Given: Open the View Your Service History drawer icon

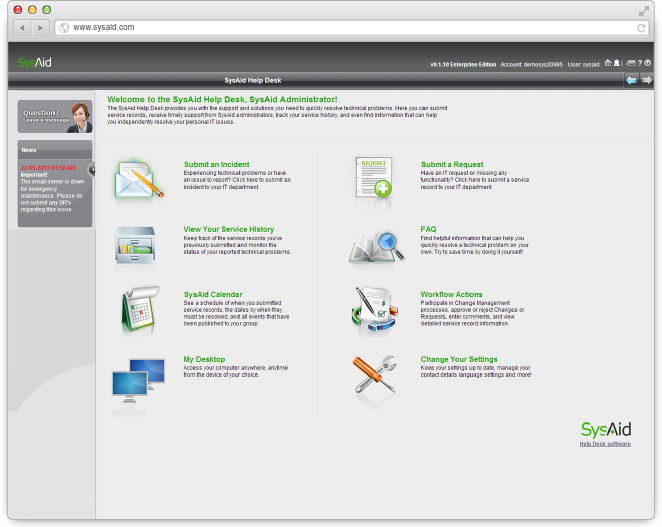Looking at the screenshot, I should (136, 244).
